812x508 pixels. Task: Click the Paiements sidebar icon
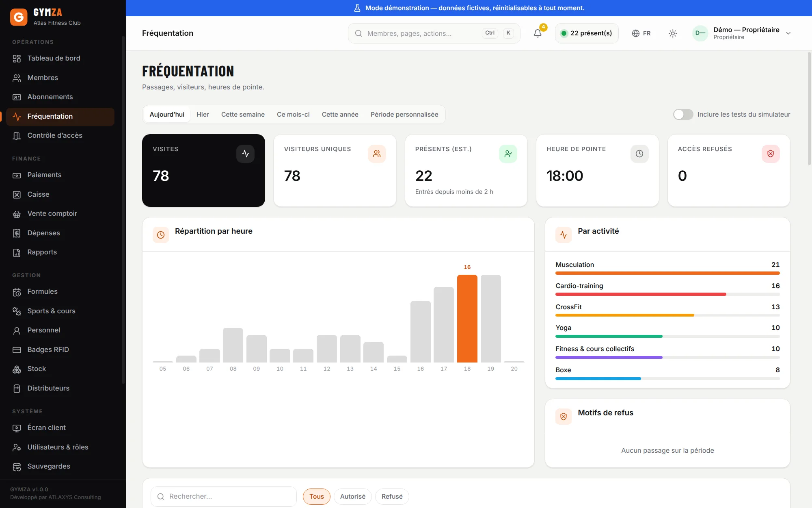[17, 175]
